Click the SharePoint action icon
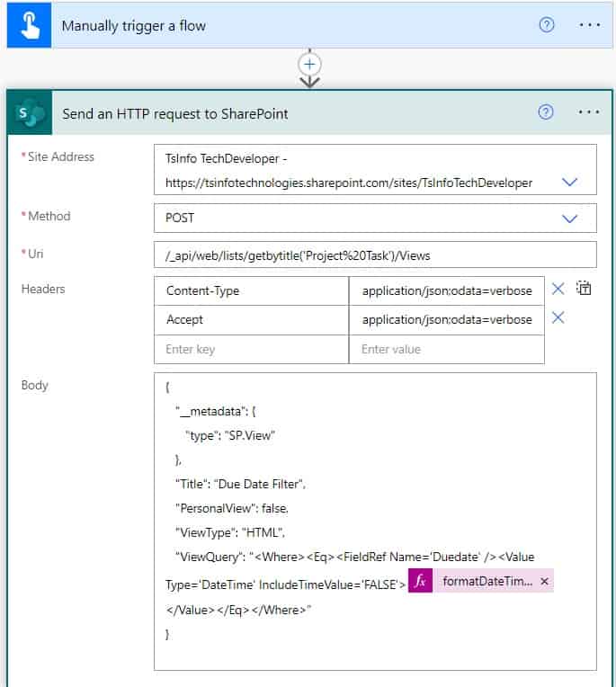Viewport: 616px width, 687px height. (x=30, y=113)
